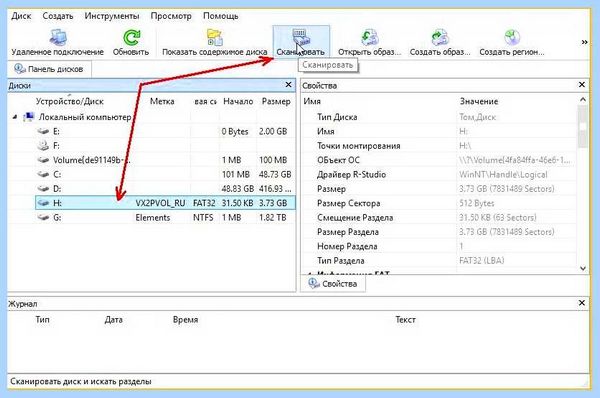Click the Размер column header in Диски
Viewport: 600px width, 398px height.
pyautogui.click(x=276, y=102)
